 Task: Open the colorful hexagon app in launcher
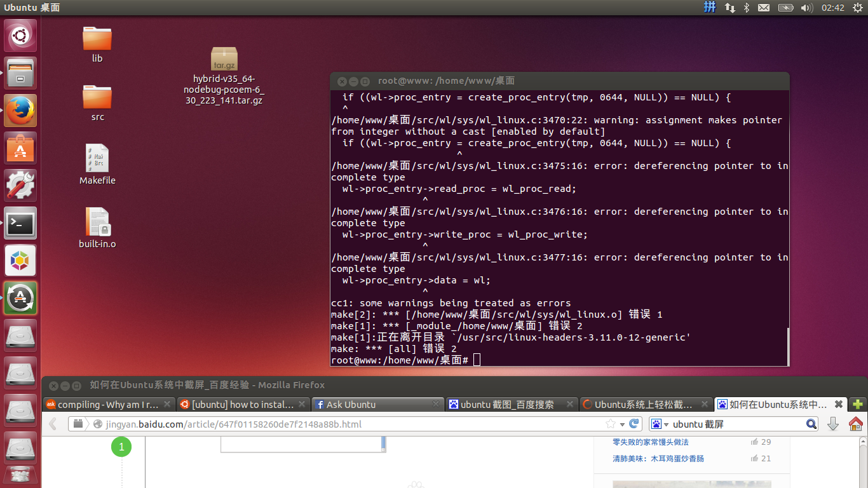click(x=20, y=261)
